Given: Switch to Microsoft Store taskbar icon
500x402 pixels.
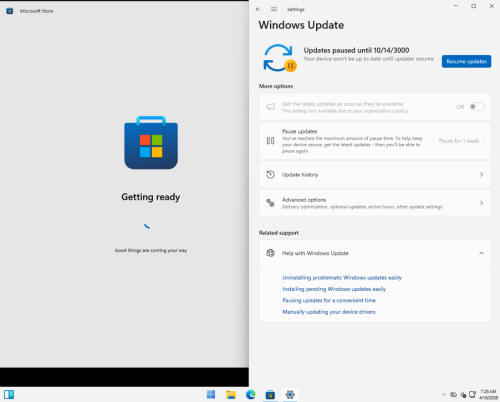Looking at the screenshot, I should click(x=270, y=395).
